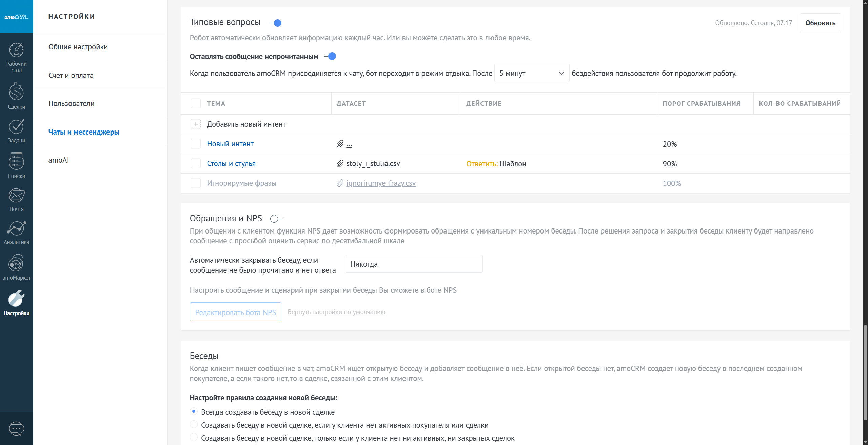Enable the Обращения и NPS switch

[x=276, y=219]
